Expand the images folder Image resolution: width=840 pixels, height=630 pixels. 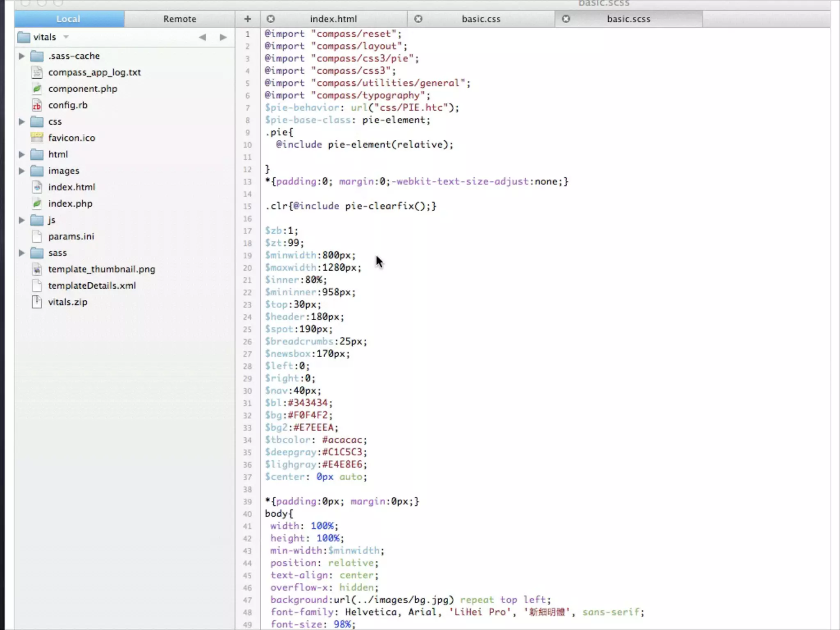[x=22, y=171]
